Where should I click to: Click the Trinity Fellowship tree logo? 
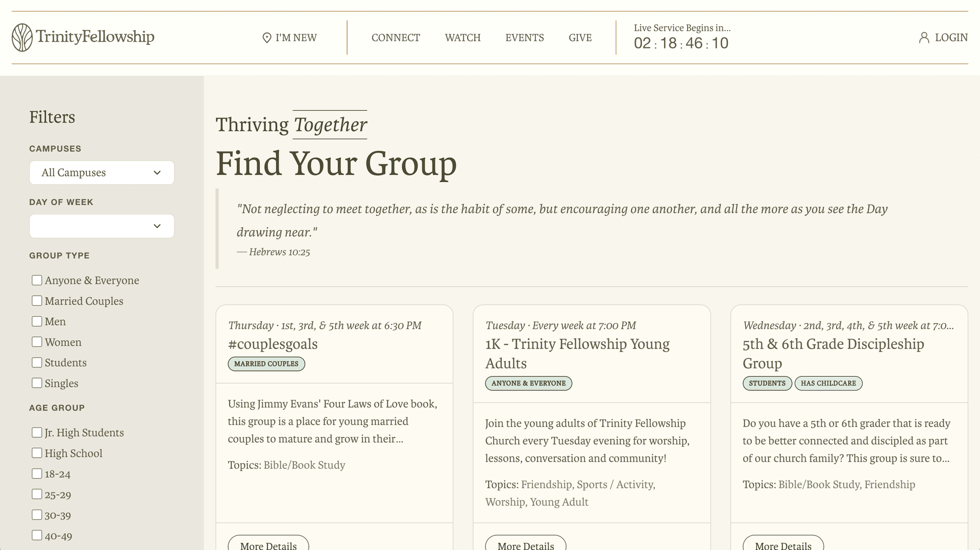[22, 37]
